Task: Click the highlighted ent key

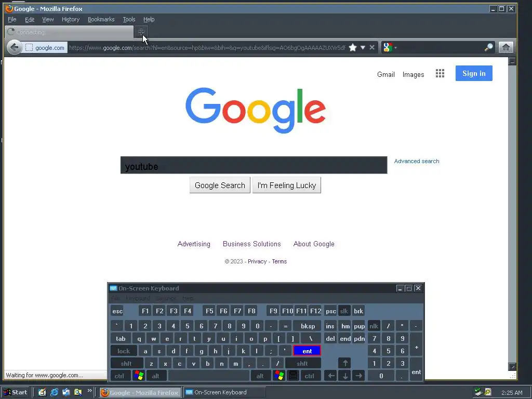Action: pos(307,351)
